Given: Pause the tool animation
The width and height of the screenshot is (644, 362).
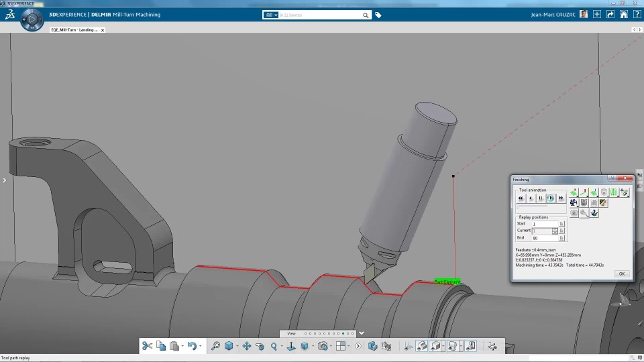Looking at the screenshot, I should pos(541,198).
